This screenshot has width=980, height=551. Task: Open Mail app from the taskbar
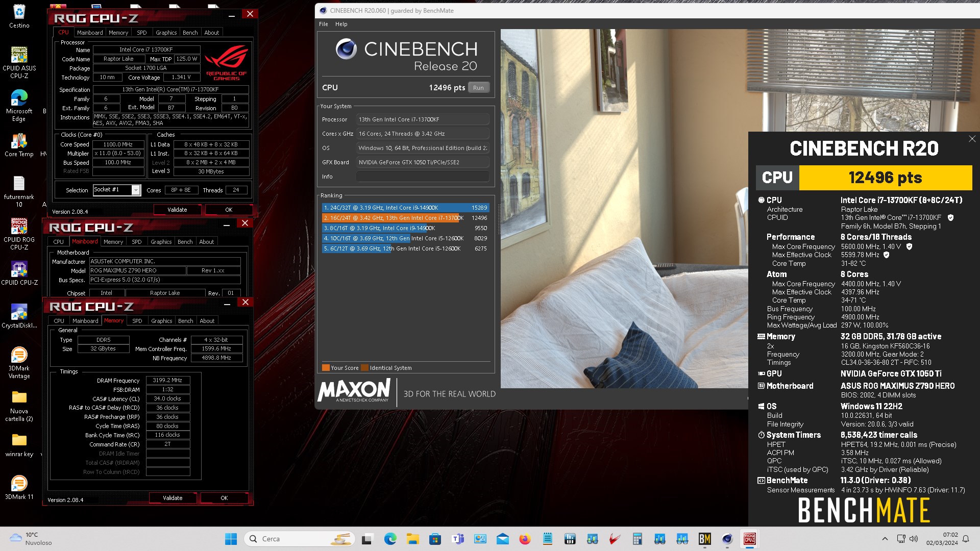click(x=502, y=539)
